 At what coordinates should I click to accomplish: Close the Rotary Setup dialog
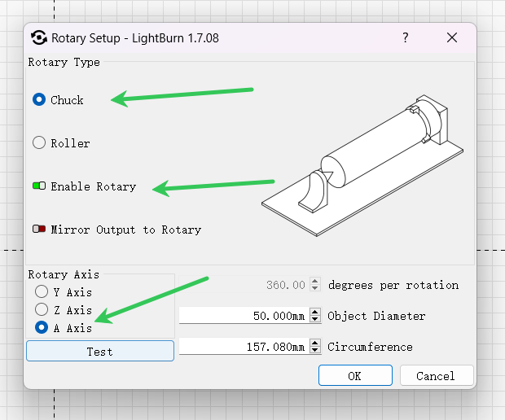pyautogui.click(x=452, y=37)
